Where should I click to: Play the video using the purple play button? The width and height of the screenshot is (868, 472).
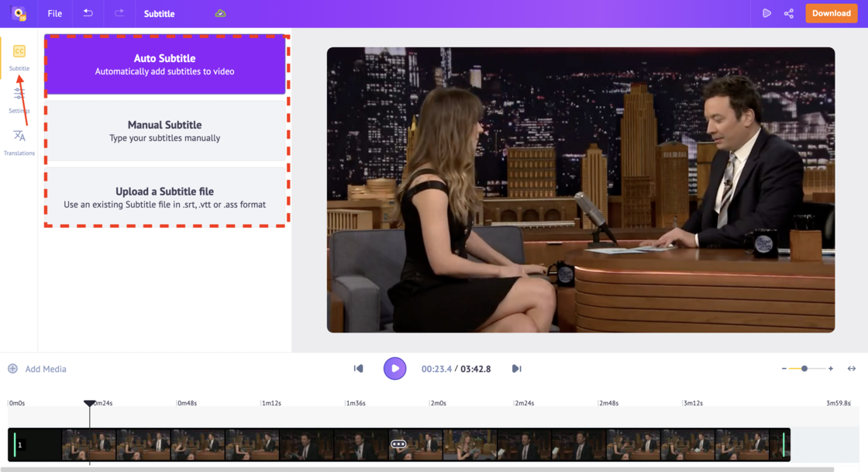[x=394, y=368]
